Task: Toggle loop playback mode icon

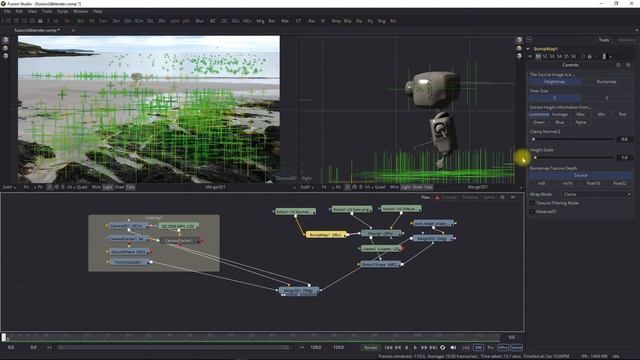Action: [442, 347]
